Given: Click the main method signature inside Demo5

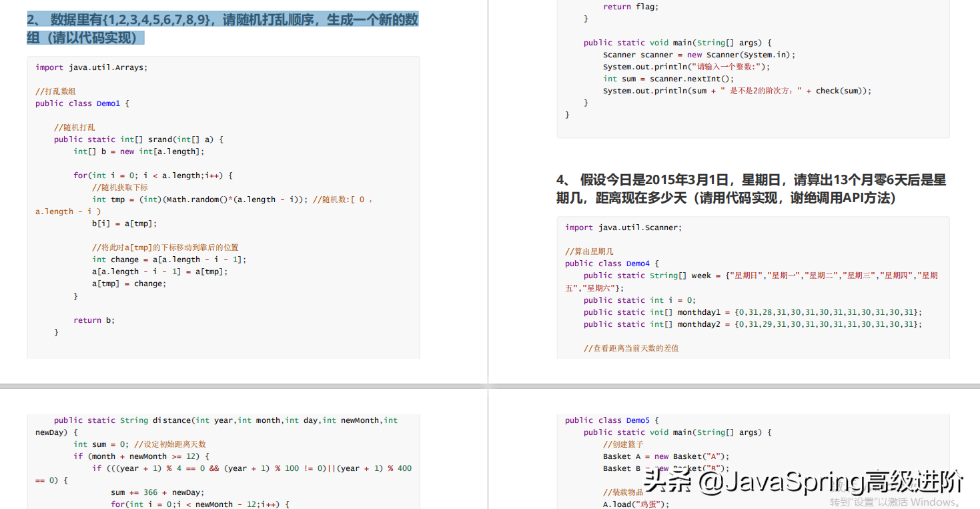Looking at the screenshot, I should coord(677,432).
